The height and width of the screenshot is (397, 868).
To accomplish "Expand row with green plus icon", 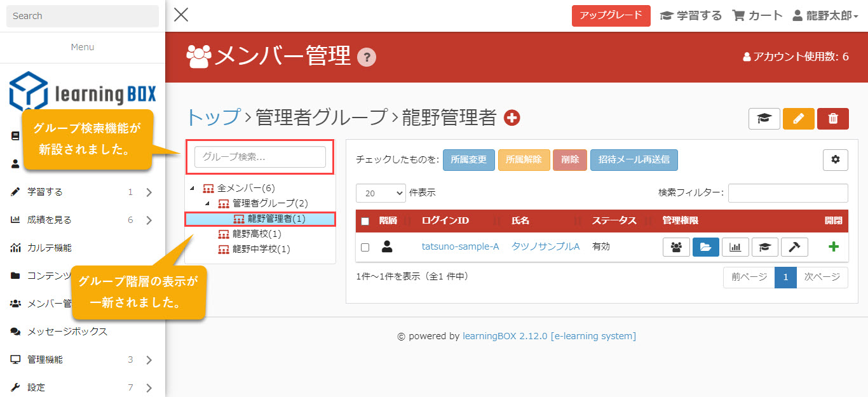I will pos(833,247).
